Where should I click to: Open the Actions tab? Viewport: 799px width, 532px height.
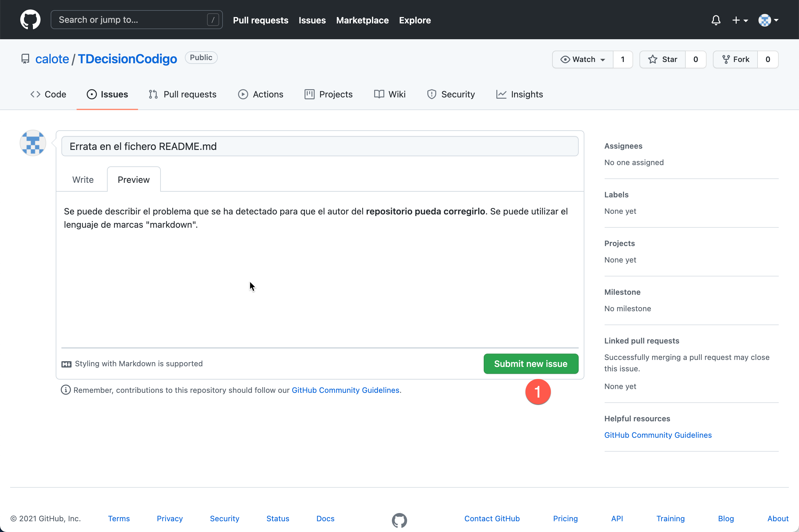[x=261, y=94]
